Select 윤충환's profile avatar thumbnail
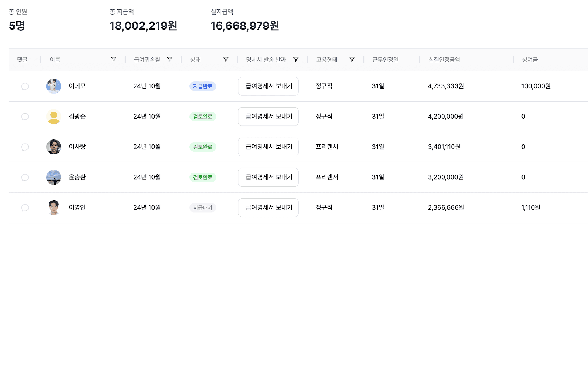The image size is (588, 367). click(x=54, y=177)
